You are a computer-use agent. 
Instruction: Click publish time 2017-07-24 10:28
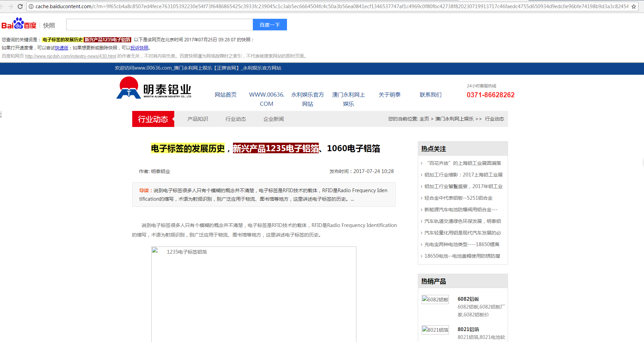[361, 171]
